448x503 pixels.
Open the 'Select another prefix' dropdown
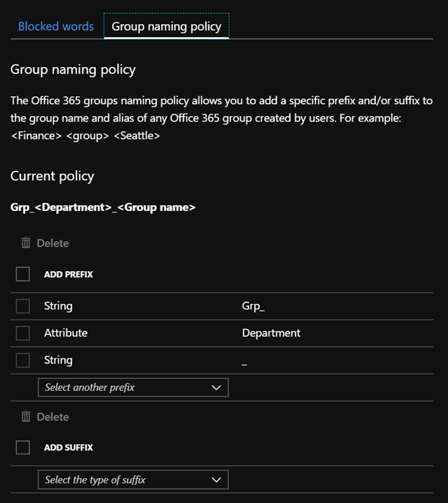coord(133,387)
